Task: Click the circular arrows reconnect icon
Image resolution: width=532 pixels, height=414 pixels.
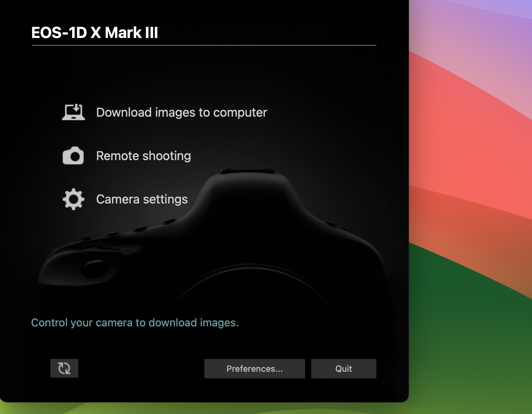Action: tap(64, 368)
